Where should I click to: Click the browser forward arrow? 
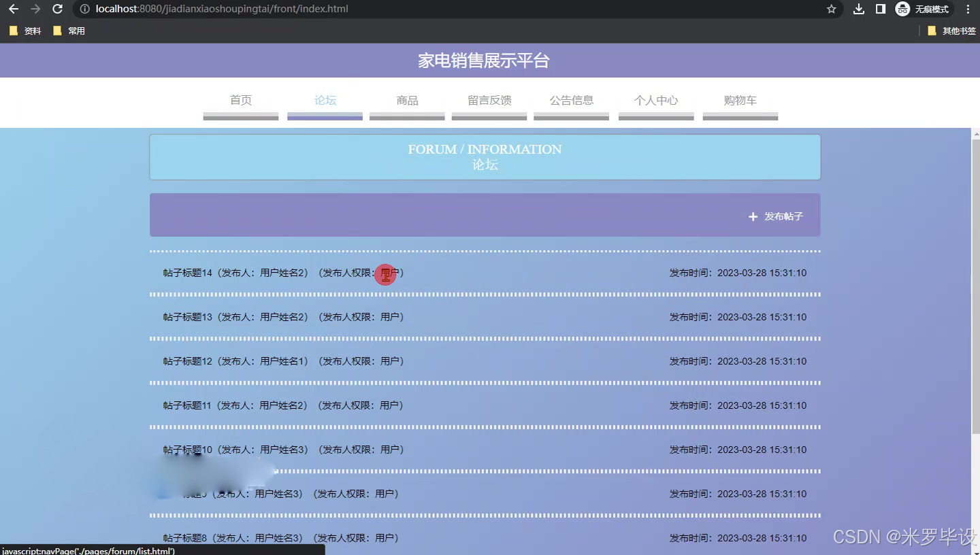click(34, 10)
